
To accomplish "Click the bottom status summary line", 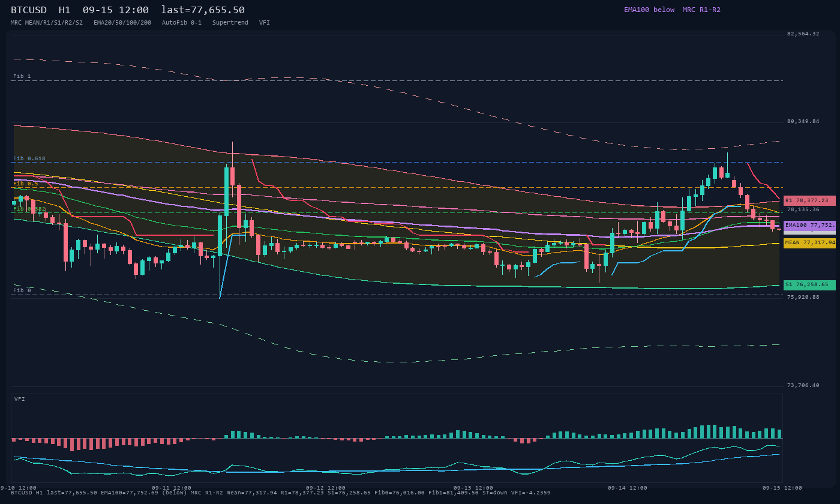I will 281,493.
